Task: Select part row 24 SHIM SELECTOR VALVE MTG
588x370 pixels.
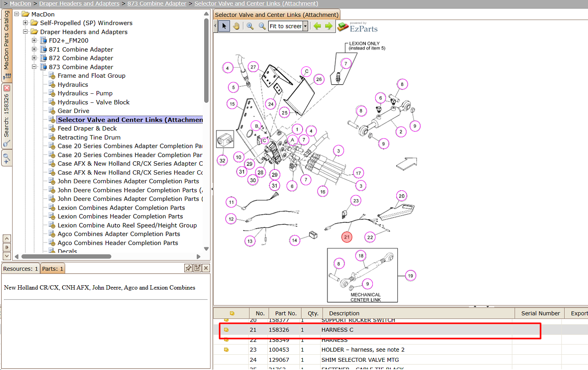Action: click(401, 360)
